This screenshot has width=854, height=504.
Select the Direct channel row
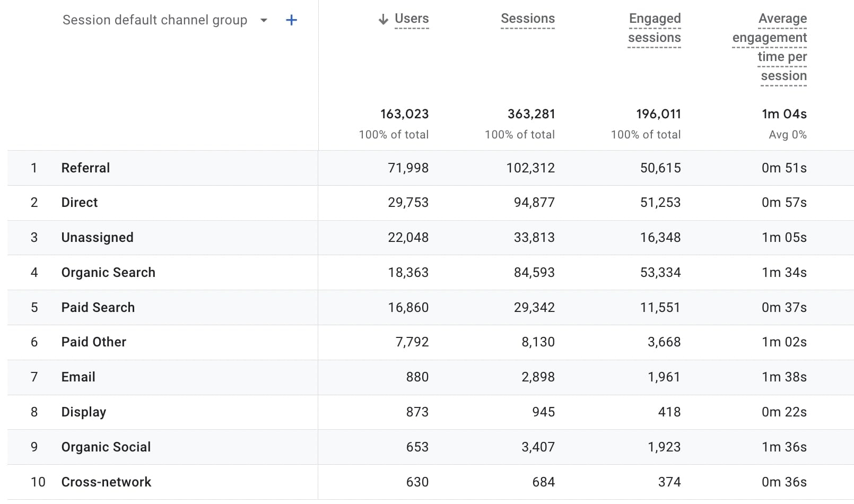click(80, 202)
